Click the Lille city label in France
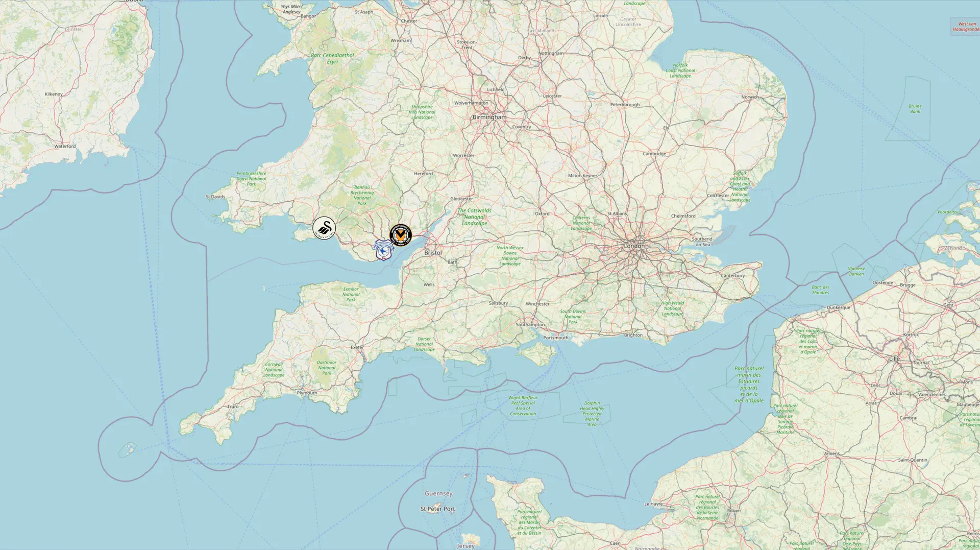The image size is (980, 550). [894, 359]
